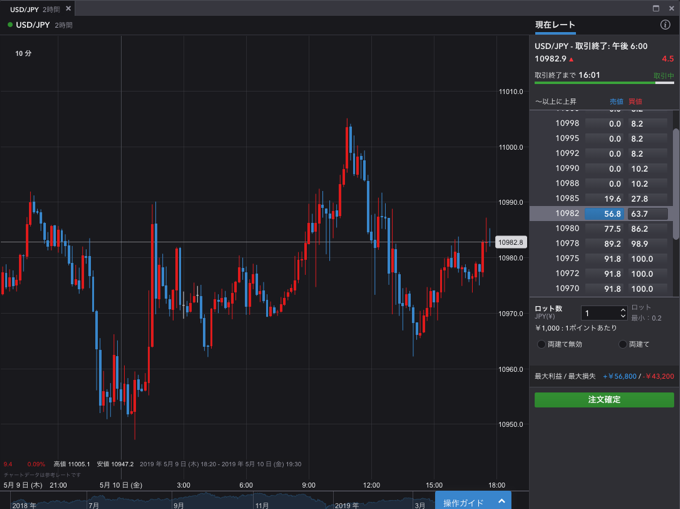Select buy price 8.2 for strike 10992
The height and width of the screenshot is (509, 680).
click(648, 153)
